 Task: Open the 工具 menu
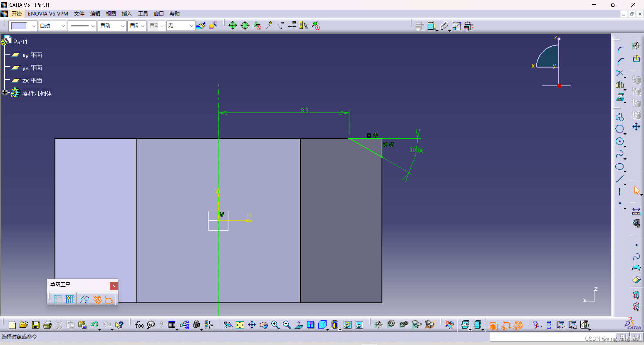point(143,14)
